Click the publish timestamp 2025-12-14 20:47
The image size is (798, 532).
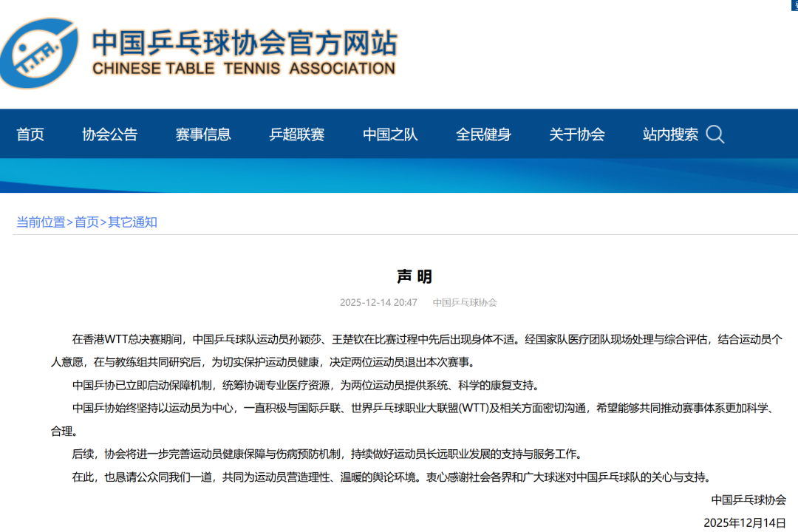click(x=378, y=302)
